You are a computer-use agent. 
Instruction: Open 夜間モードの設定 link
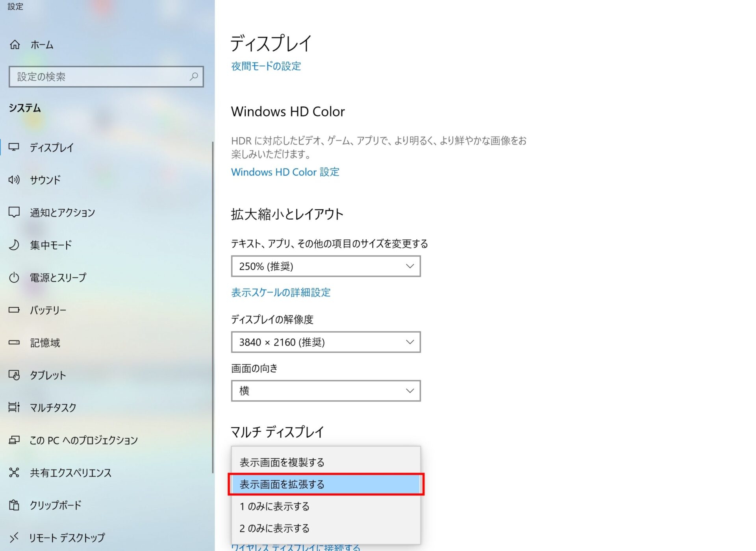coord(266,66)
